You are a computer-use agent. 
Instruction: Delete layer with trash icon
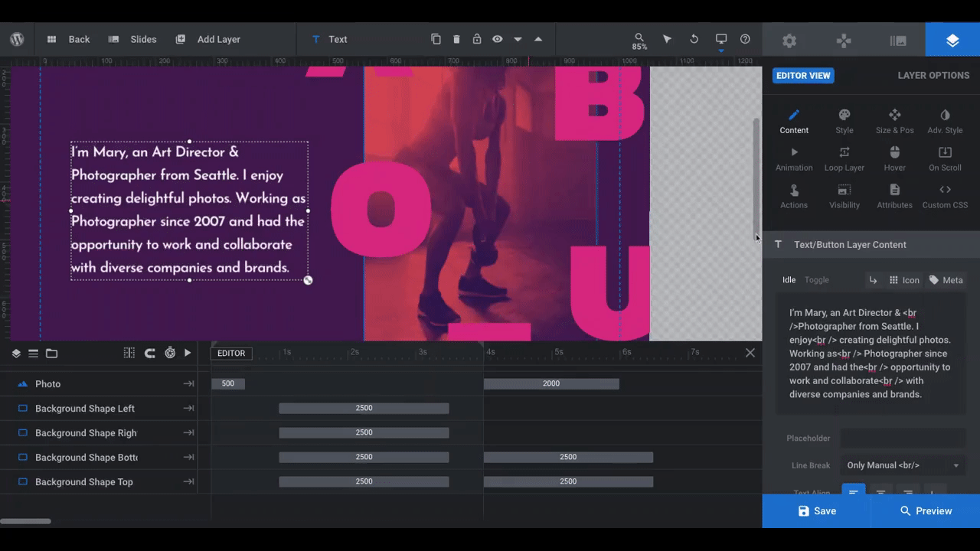(456, 39)
